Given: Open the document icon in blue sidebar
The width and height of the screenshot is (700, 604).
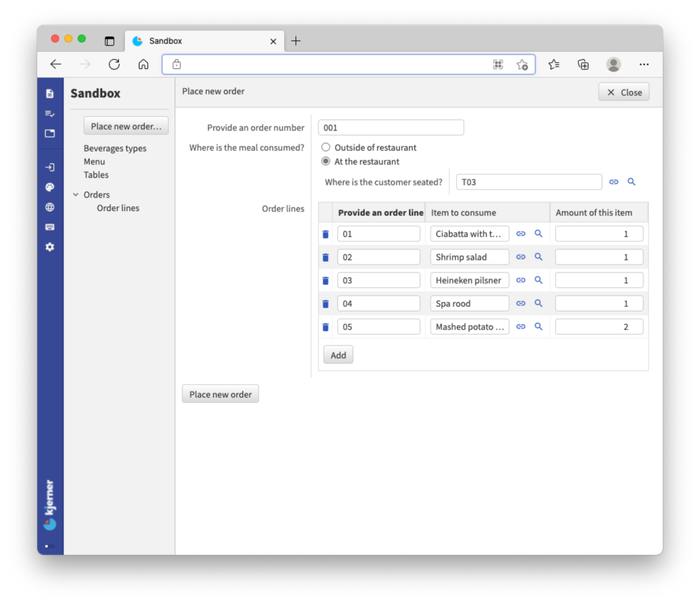Looking at the screenshot, I should [x=50, y=94].
